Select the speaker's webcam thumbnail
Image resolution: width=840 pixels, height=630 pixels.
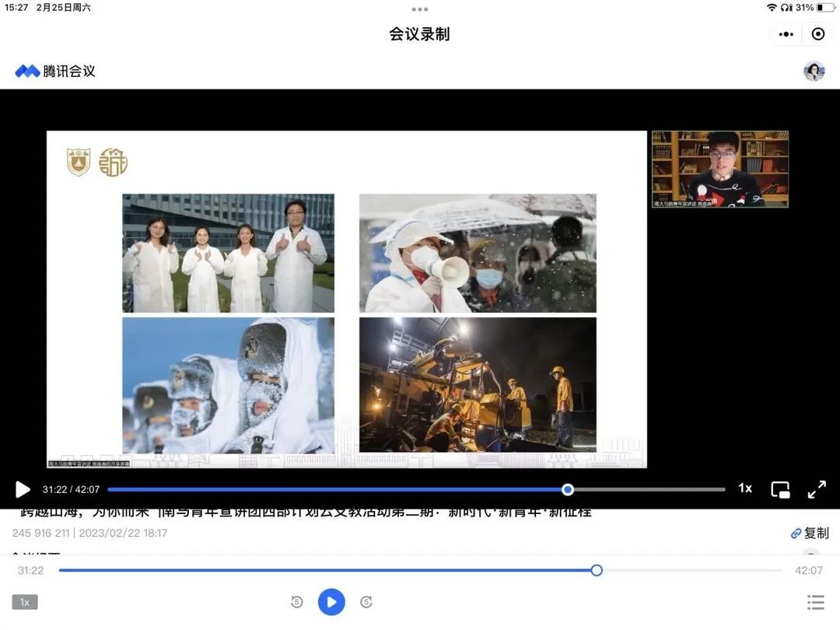[x=720, y=169]
